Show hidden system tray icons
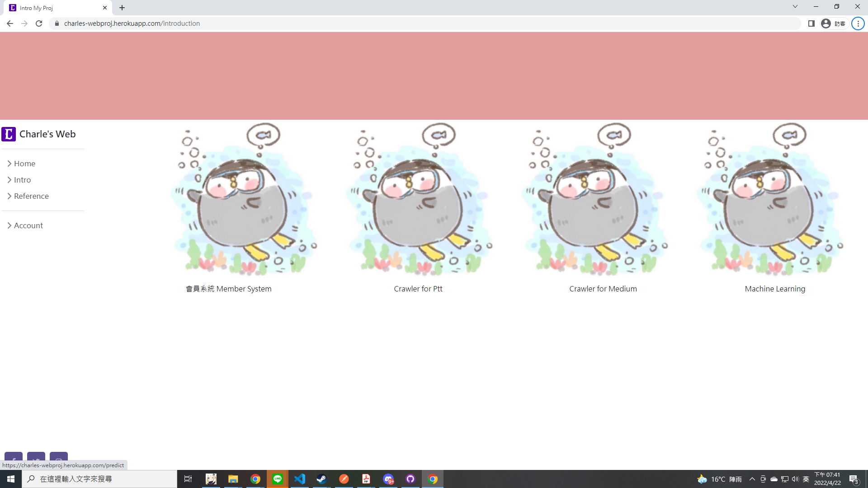Image resolution: width=868 pixels, height=488 pixels. (752, 479)
